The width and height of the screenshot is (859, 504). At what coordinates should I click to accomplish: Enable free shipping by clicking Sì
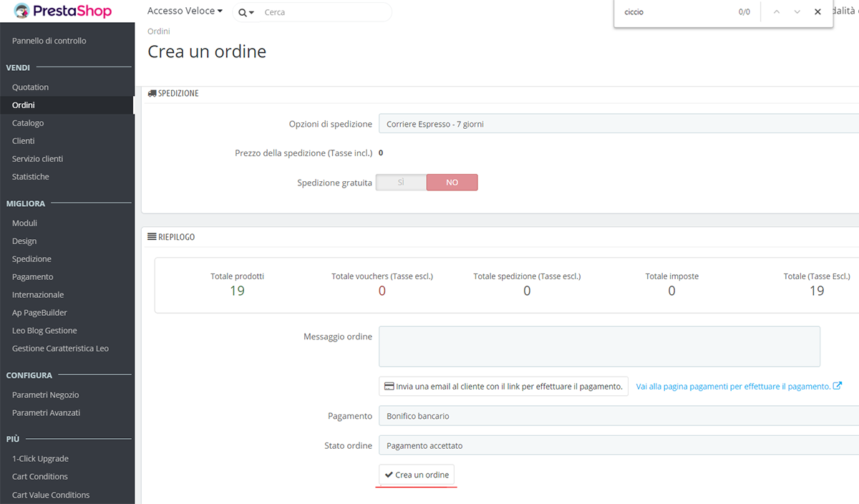[x=400, y=182]
